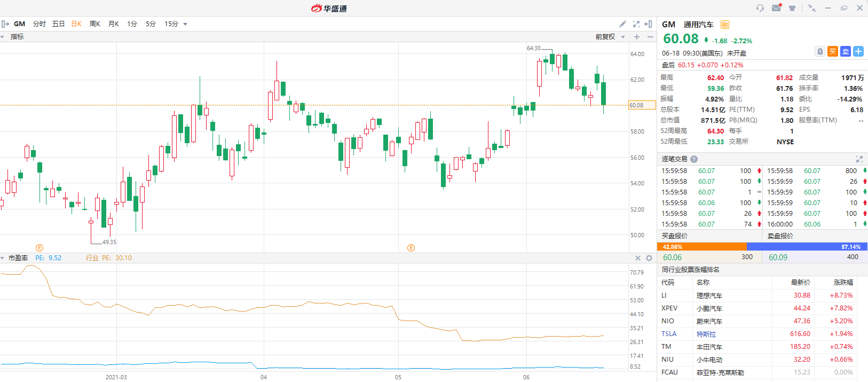
Task: Click the TSLA ticker link
Action: pyautogui.click(x=669, y=334)
